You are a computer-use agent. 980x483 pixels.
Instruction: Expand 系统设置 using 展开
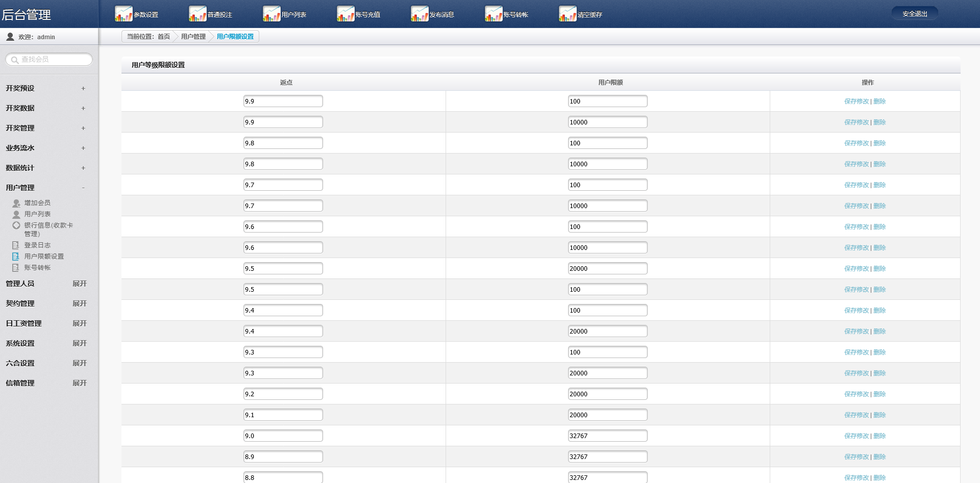80,343
